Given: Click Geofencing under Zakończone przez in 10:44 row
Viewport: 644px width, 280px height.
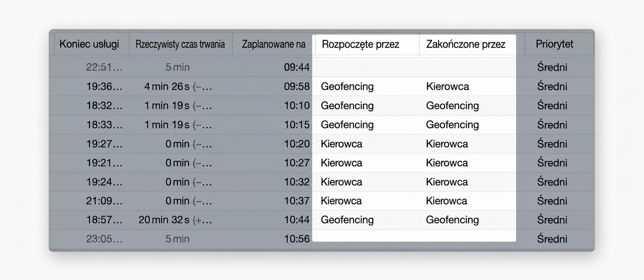Looking at the screenshot, I should tap(452, 220).
